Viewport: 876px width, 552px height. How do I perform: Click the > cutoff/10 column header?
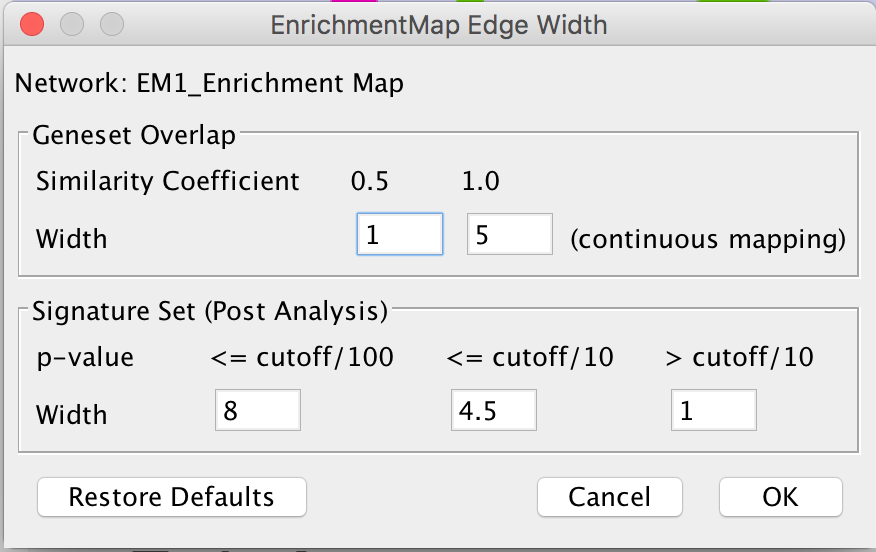click(738, 358)
